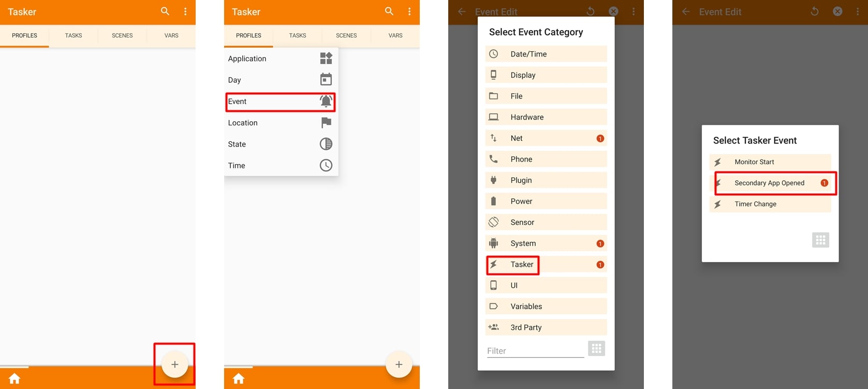Screen dimensions: 868x389
Task: Choose the Tasker event category
Action: tap(546, 265)
